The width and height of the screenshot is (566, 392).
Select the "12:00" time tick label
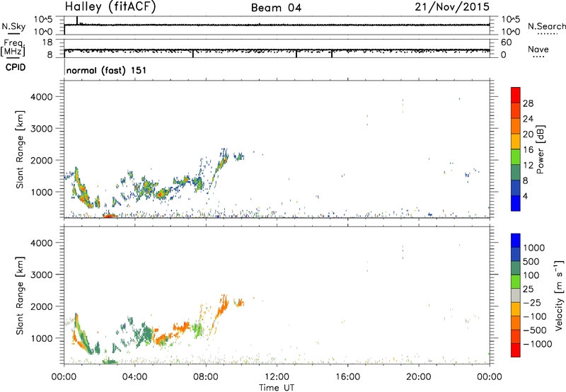click(277, 377)
